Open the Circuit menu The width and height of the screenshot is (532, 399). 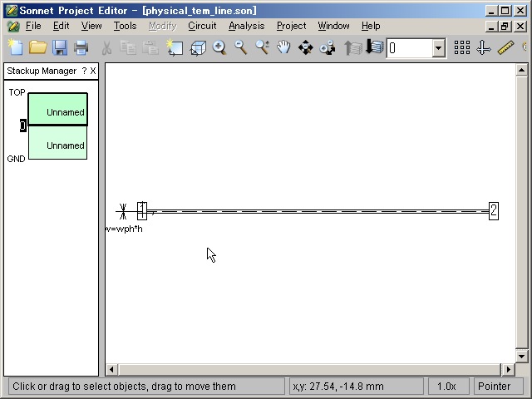pos(202,26)
